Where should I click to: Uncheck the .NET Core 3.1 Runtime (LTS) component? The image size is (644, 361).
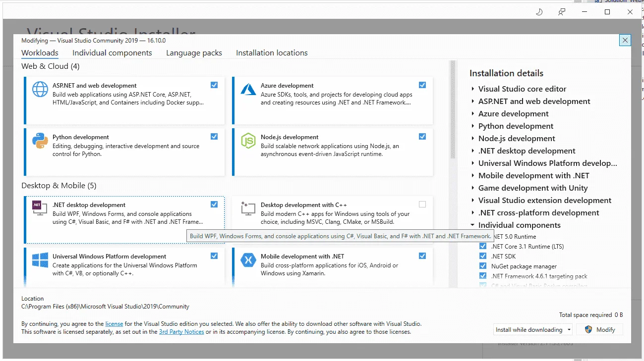click(483, 246)
